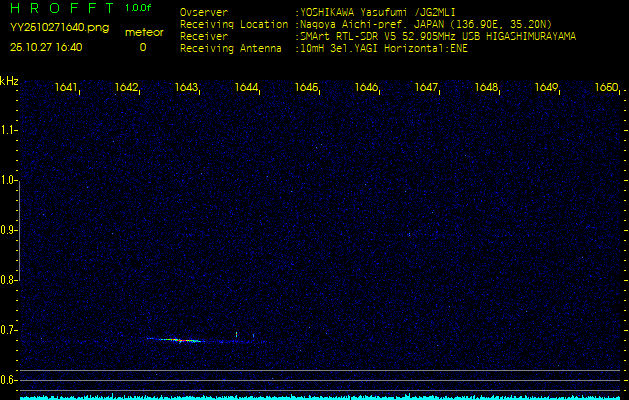The width and height of the screenshot is (629, 400).
Task: Click the small vertical echo spike near 1644
Action: coord(237,335)
